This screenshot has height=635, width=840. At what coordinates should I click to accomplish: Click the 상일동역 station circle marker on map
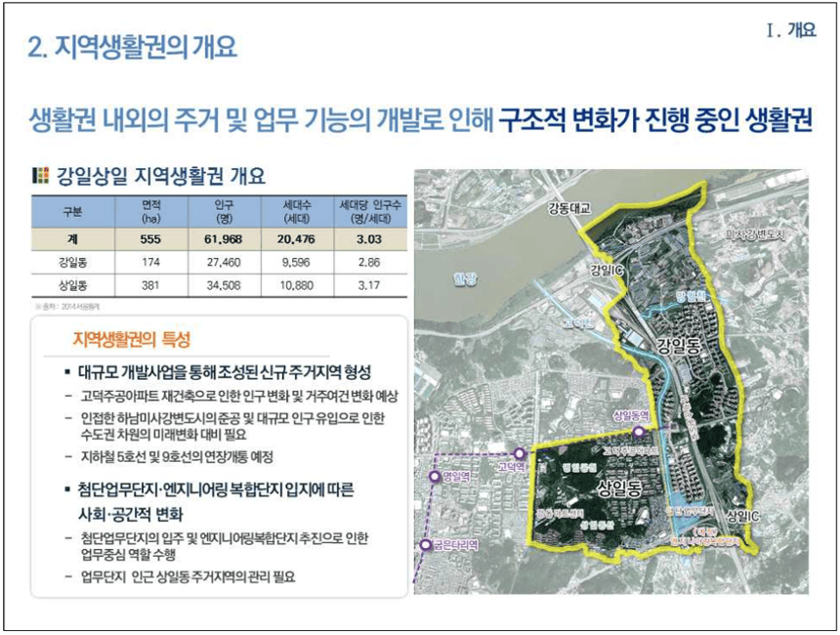point(638,432)
